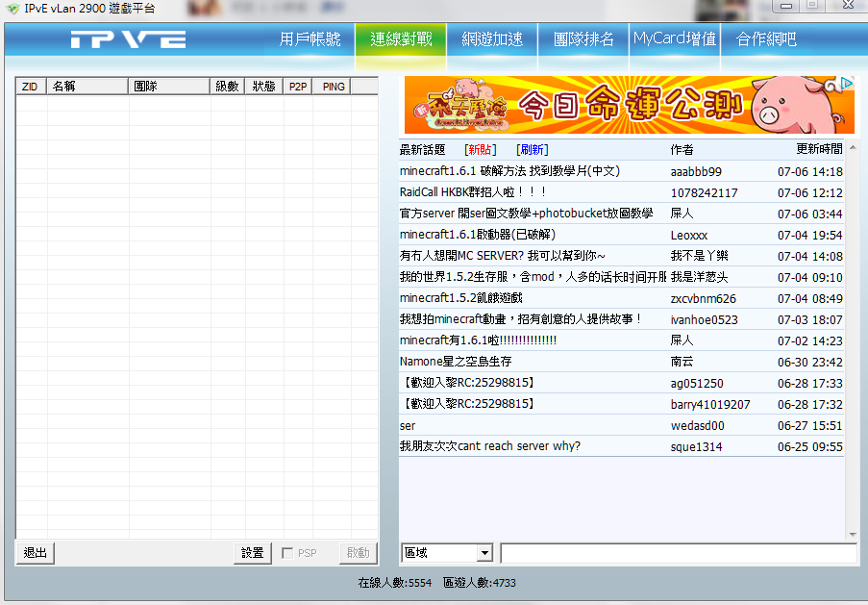Open topic 我的世界1.5.2生存服
This screenshot has width=868, height=605.
point(533,276)
